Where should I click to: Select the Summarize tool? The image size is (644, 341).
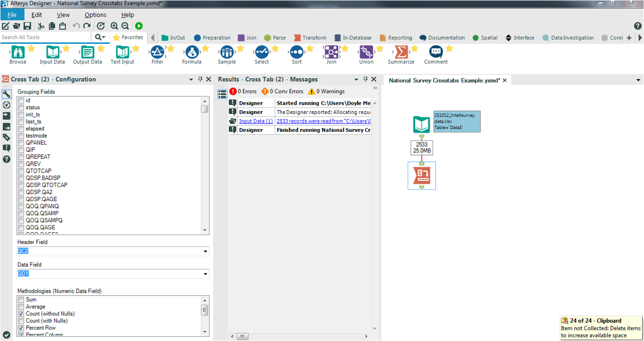[401, 55]
